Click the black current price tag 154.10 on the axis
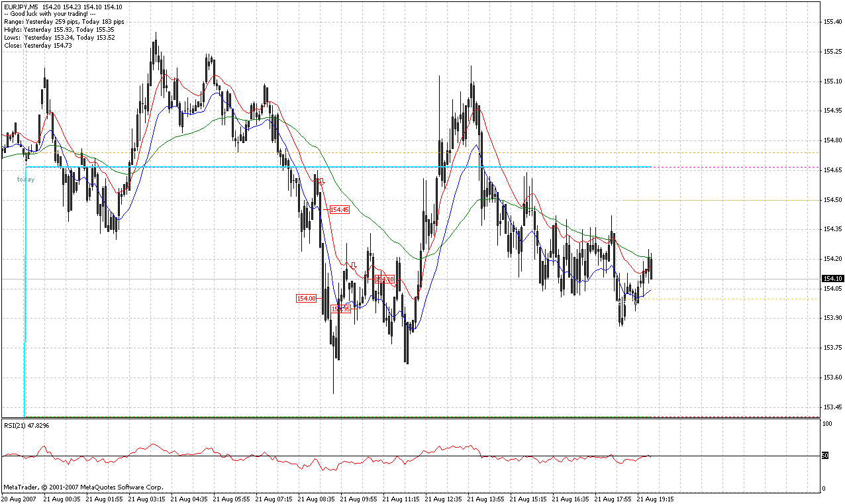 833,279
